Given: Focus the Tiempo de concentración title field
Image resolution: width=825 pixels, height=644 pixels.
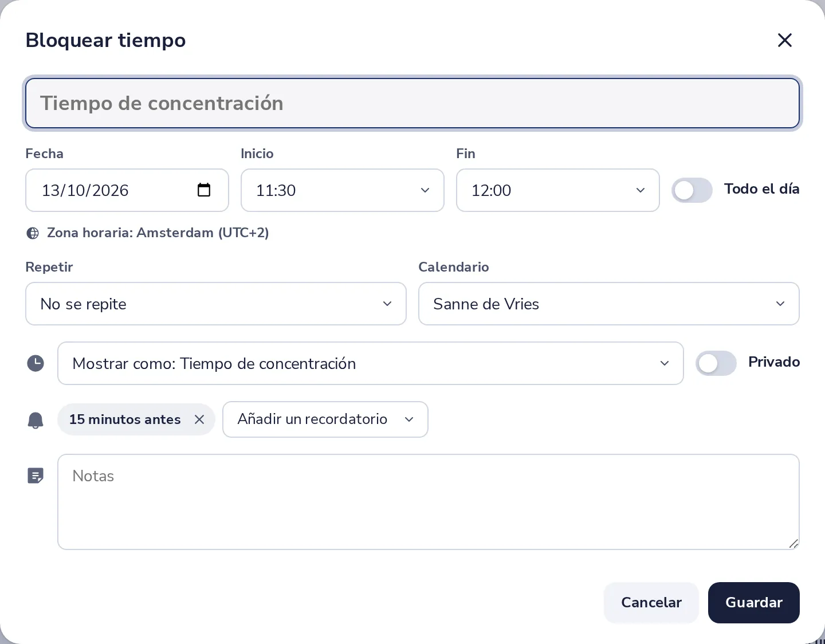Looking at the screenshot, I should 412,103.
